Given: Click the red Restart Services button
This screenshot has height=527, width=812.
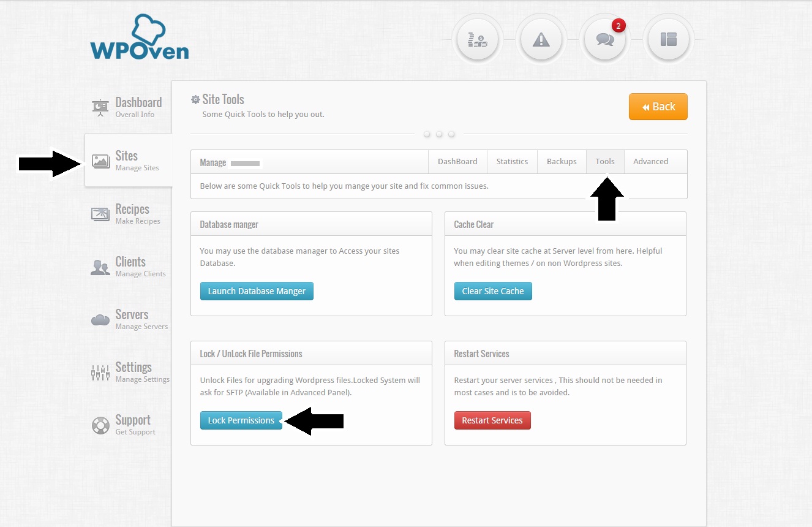Looking at the screenshot, I should pos(492,420).
